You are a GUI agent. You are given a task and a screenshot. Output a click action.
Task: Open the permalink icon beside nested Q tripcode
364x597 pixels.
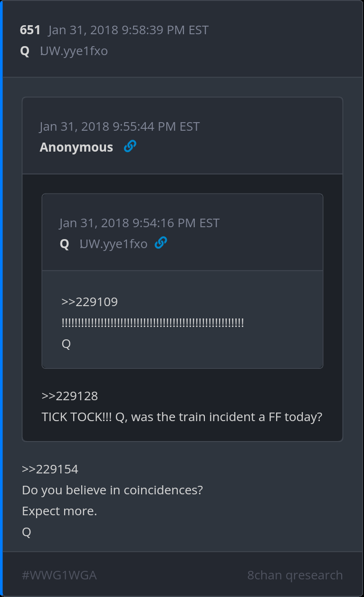[161, 243]
